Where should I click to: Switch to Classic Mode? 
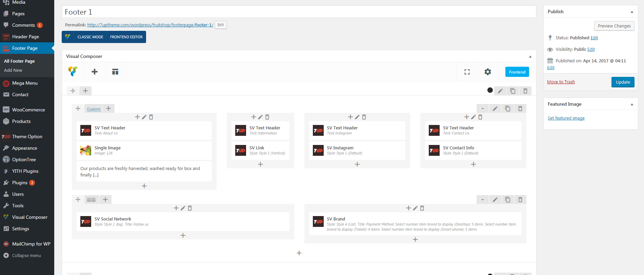(90, 37)
